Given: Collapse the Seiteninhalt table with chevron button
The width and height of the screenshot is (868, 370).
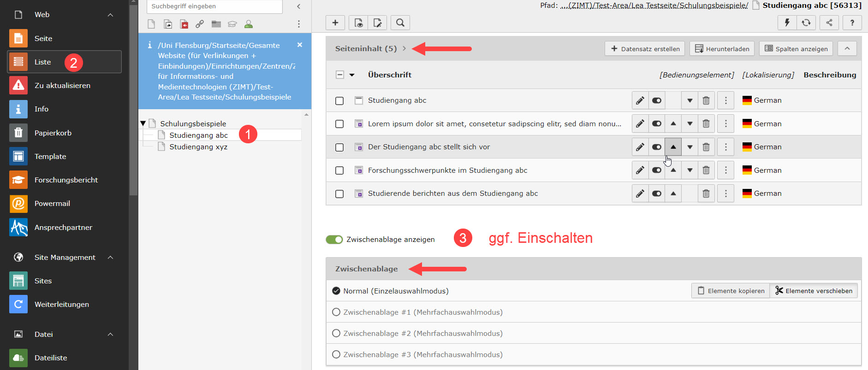Looking at the screenshot, I should pyautogui.click(x=847, y=48).
